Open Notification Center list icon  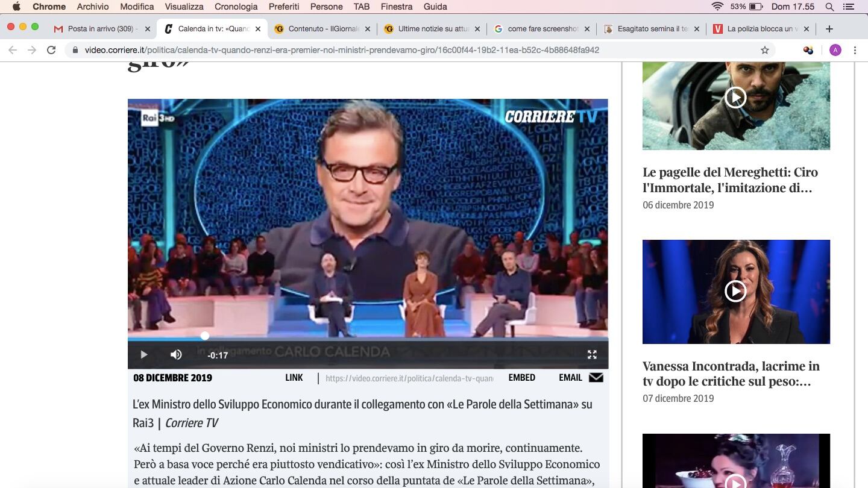pyautogui.click(x=849, y=7)
